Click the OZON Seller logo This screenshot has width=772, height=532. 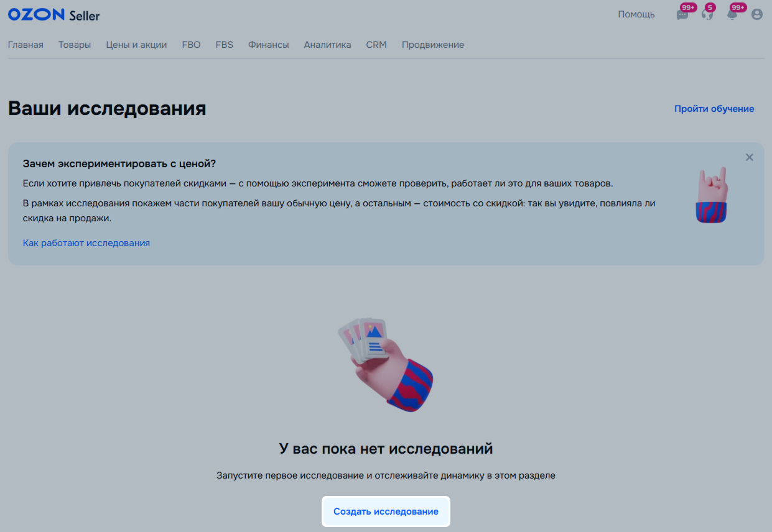[x=53, y=15]
